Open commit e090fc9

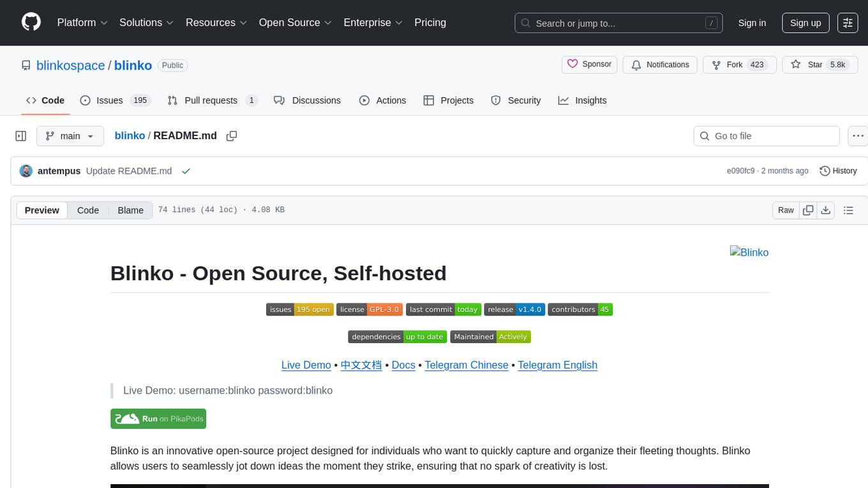click(x=740, y=171)
